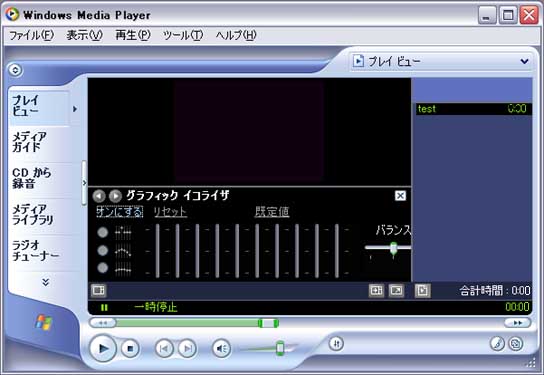This screenshot has height=375, width=544.
Task: Show the next enhancement settings panel
Action: 115,196
